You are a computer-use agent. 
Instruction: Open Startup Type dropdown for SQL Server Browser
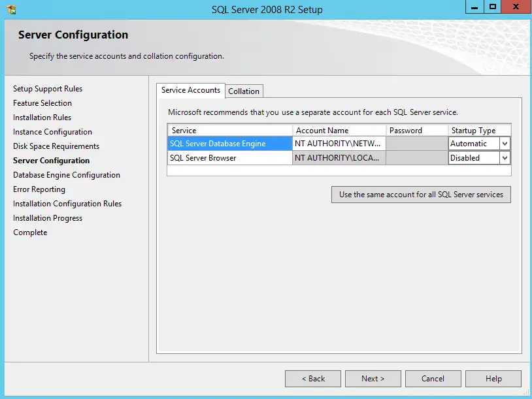tap(504, 157)
